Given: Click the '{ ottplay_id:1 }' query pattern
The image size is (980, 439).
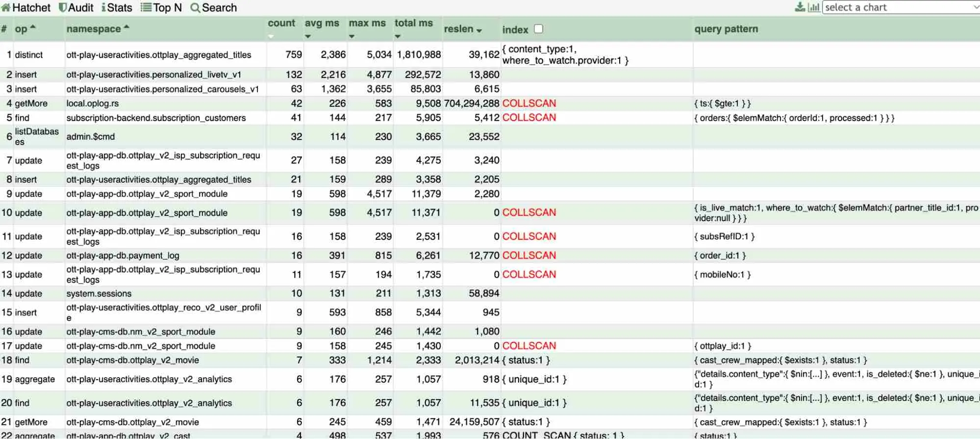Looking at the screenshot, I should (723, 346).
